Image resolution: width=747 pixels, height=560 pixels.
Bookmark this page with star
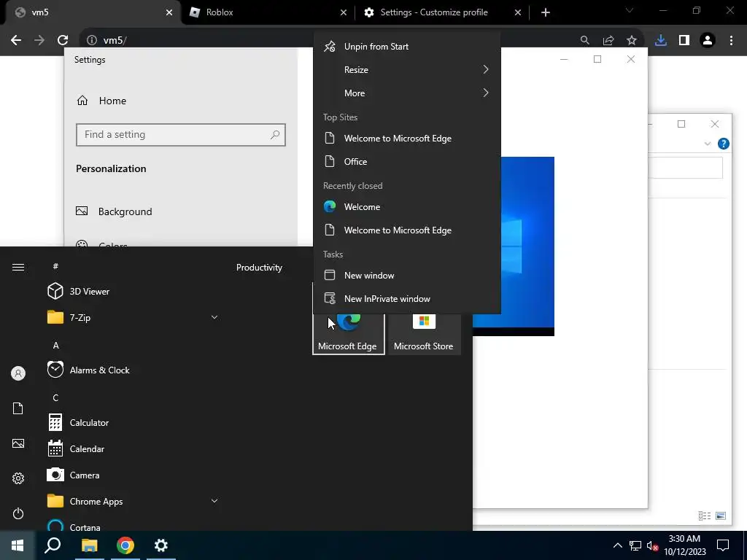632,41
